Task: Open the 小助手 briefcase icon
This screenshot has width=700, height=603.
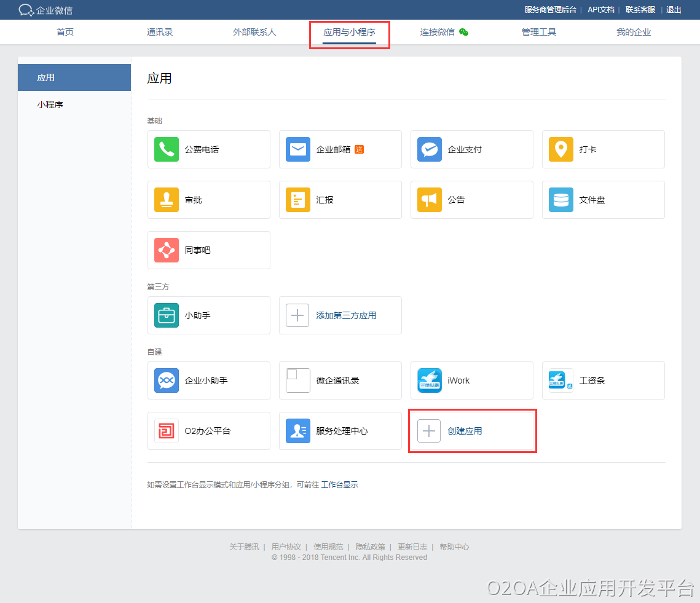Action: (167, 315)
